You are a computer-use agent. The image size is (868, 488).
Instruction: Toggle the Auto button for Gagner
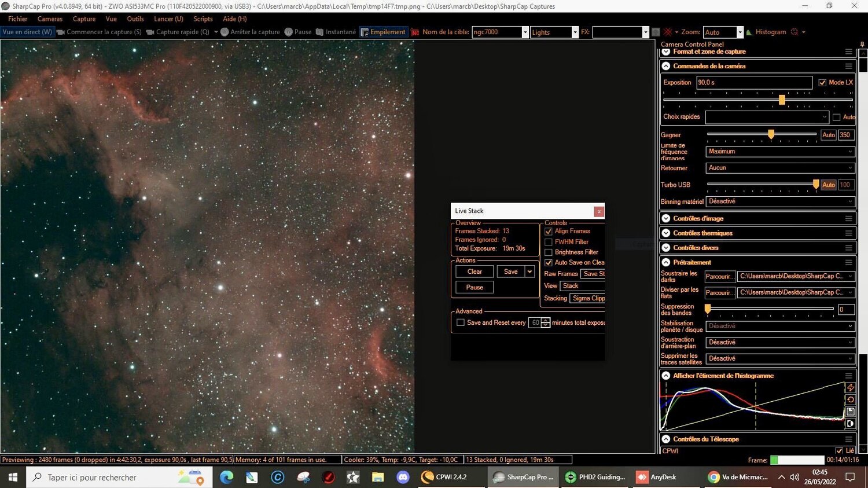pyautogui.click(x=829, y=135)
